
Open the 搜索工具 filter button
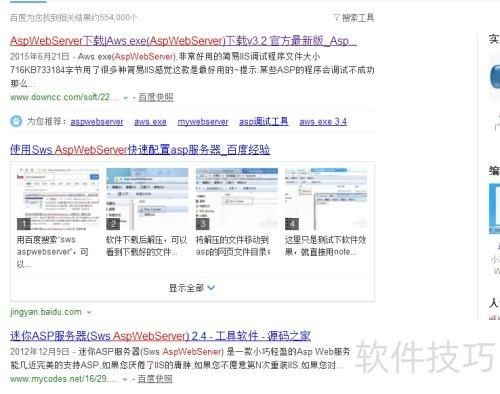point(354,17)
